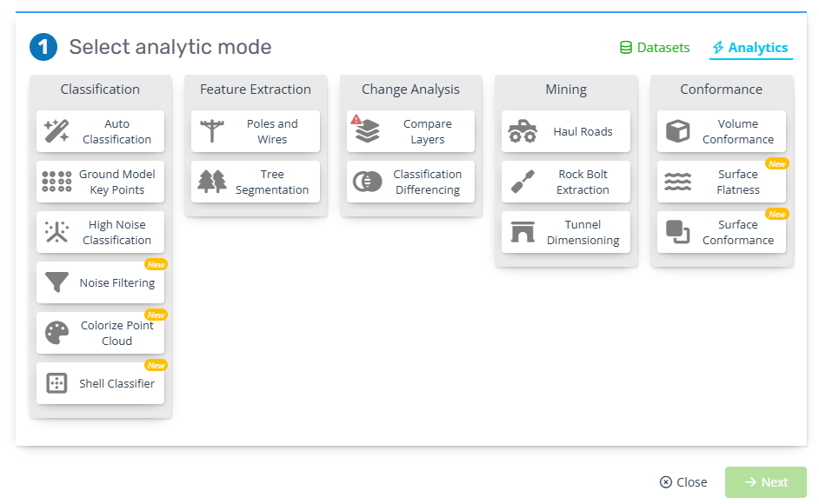
Task: Close the analytic mode dialog
Action: 683,482
